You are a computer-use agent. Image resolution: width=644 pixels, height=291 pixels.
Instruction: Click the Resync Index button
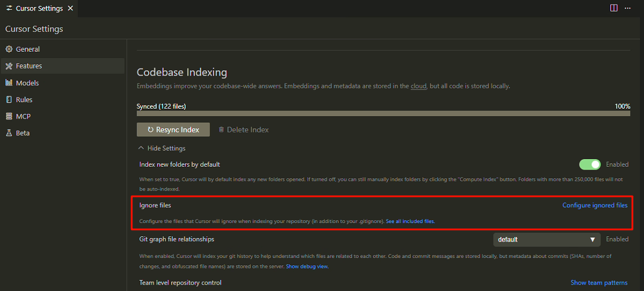click(x=173, y=130)
